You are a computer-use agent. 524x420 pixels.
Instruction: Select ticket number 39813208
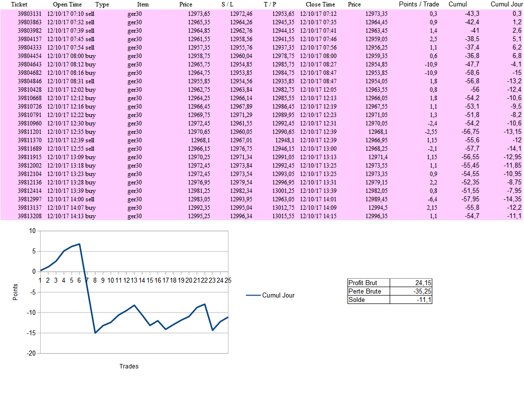pos(30,216)
